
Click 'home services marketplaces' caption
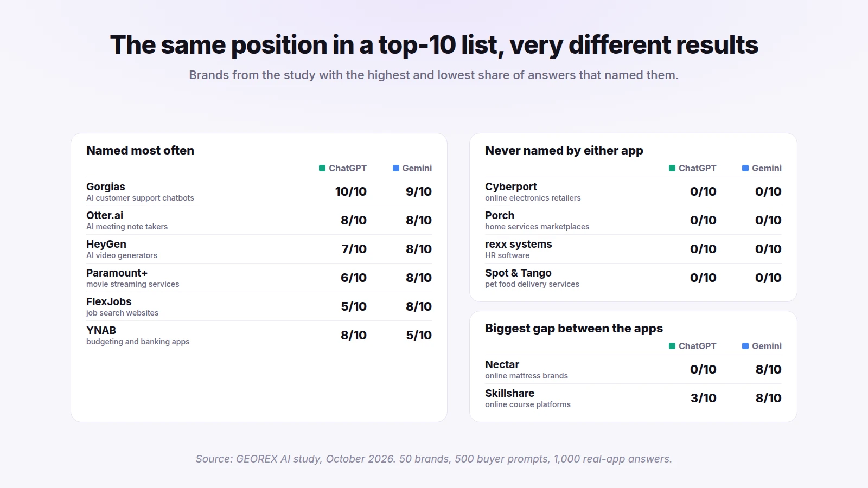537,227
